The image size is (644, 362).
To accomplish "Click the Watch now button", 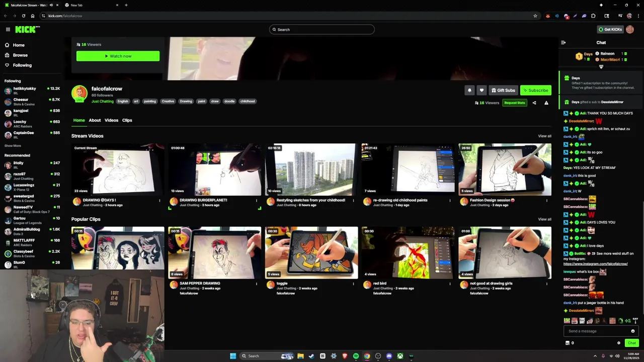I will pos(118,56).
